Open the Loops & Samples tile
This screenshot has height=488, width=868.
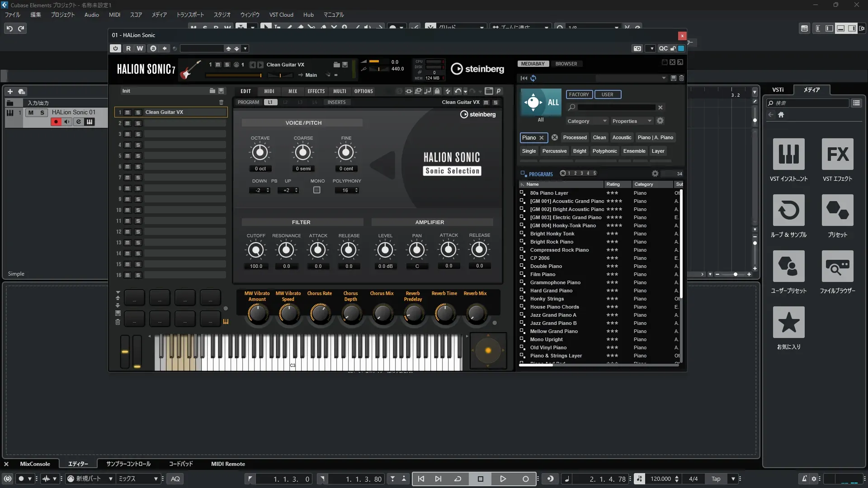coord(788,211)
